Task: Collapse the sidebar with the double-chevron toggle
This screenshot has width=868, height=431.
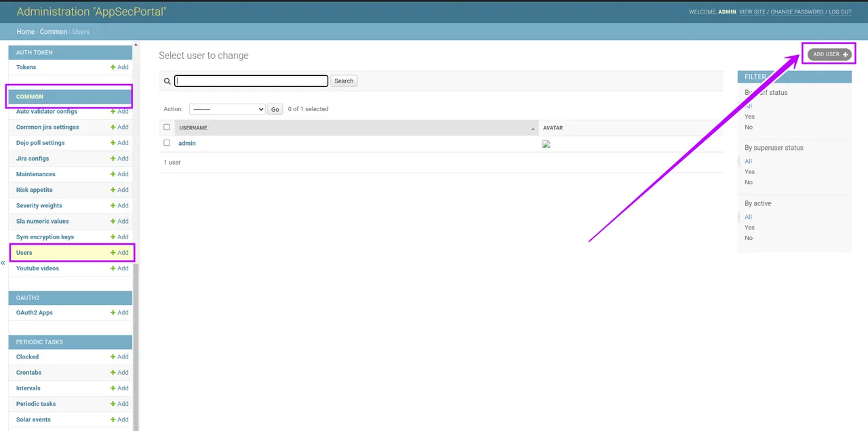Action: pos(3,262)
